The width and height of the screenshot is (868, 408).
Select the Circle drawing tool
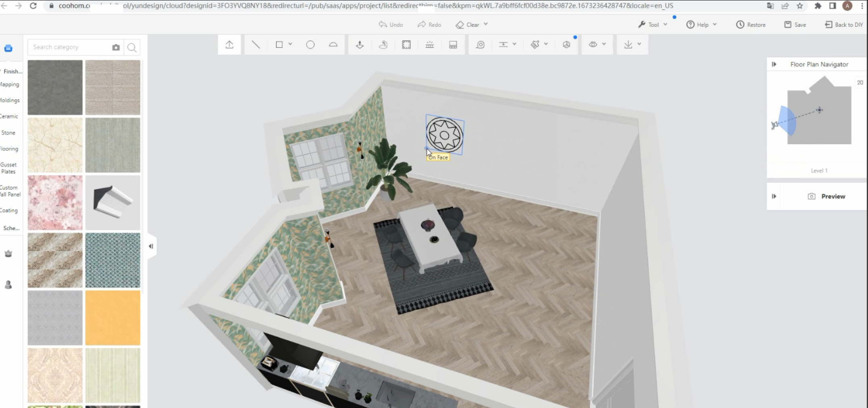[310, 45]
